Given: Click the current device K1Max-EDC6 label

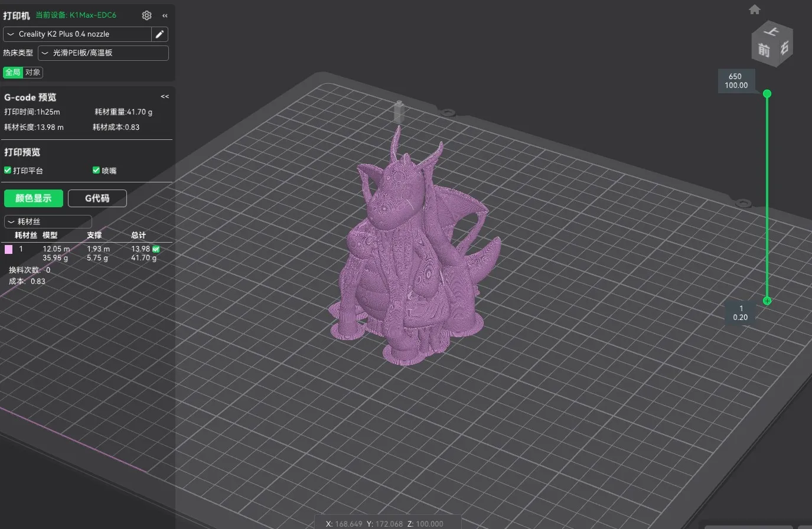Looking at the screenshot, I should point(76,15).
